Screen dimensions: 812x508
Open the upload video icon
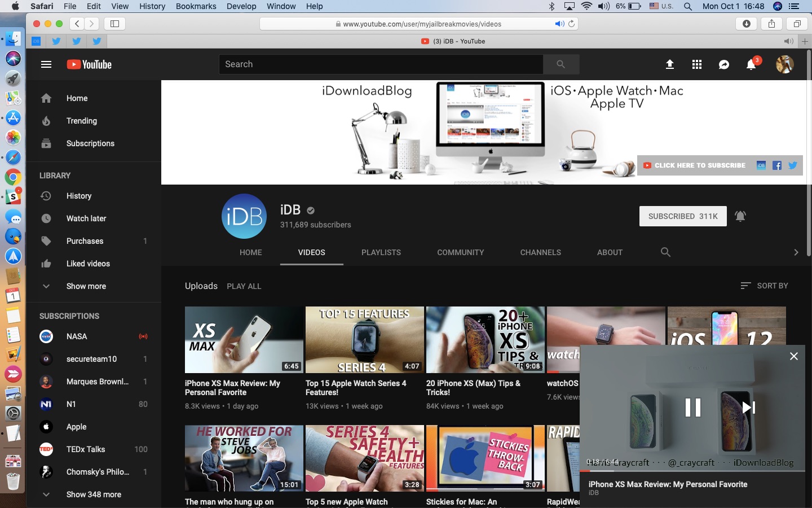tap(670, 64)
